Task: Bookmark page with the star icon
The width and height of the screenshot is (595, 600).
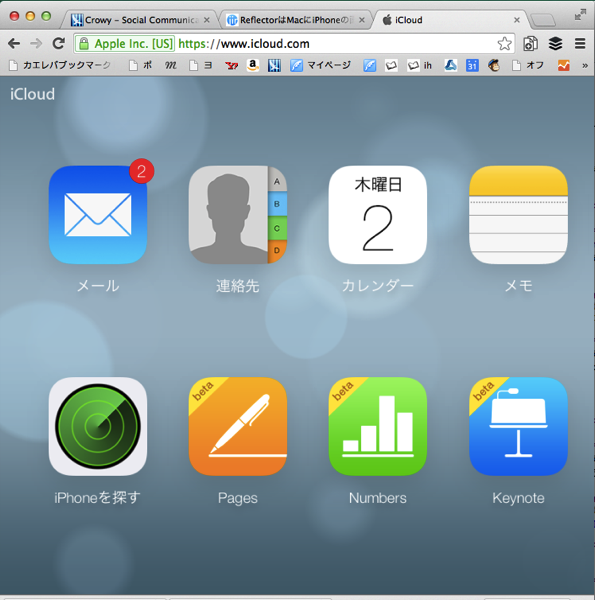Action: [x=504, y=44]
